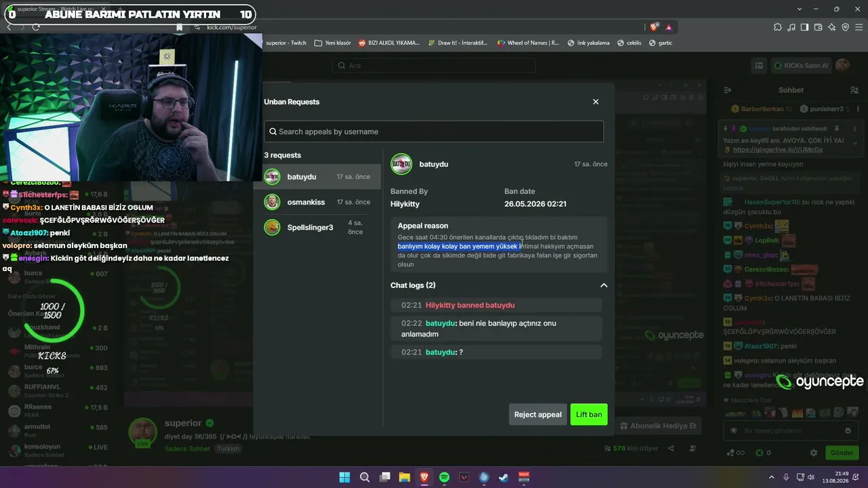Click the Hilykitty banned-by name
This screenshot has width=868, height=488.
[x=405, y=204]
